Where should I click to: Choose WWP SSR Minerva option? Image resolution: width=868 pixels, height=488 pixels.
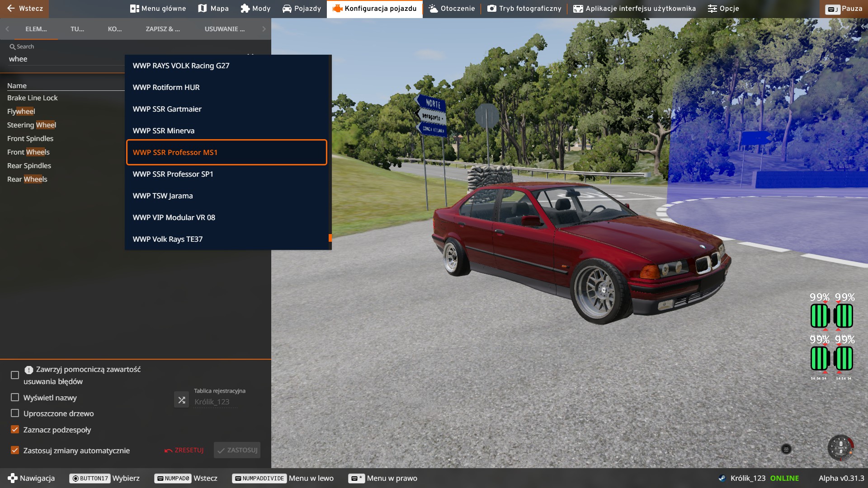(x=226, y=131)
